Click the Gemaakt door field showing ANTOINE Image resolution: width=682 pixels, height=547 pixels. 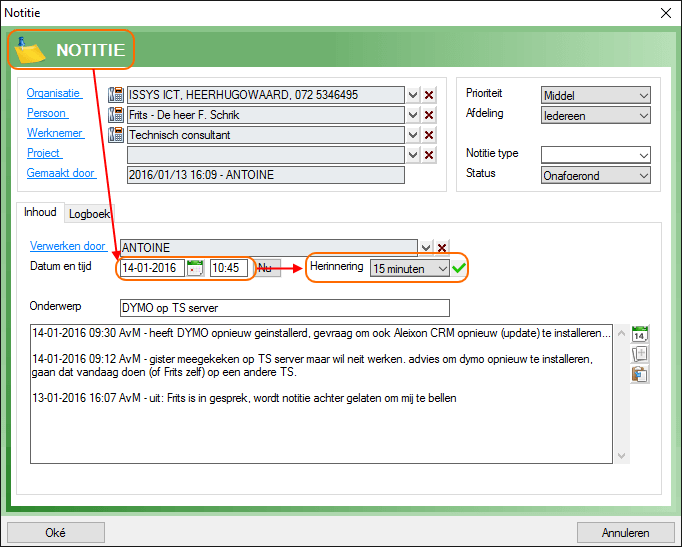(x=266, y=175)
